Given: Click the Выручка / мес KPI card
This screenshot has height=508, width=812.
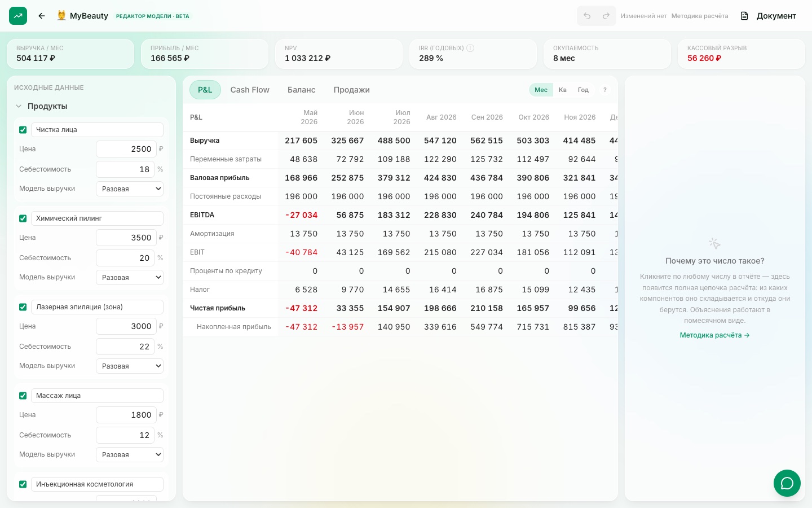Looking at the screenshot, I should pyautogui.click(x=70, y=54).
